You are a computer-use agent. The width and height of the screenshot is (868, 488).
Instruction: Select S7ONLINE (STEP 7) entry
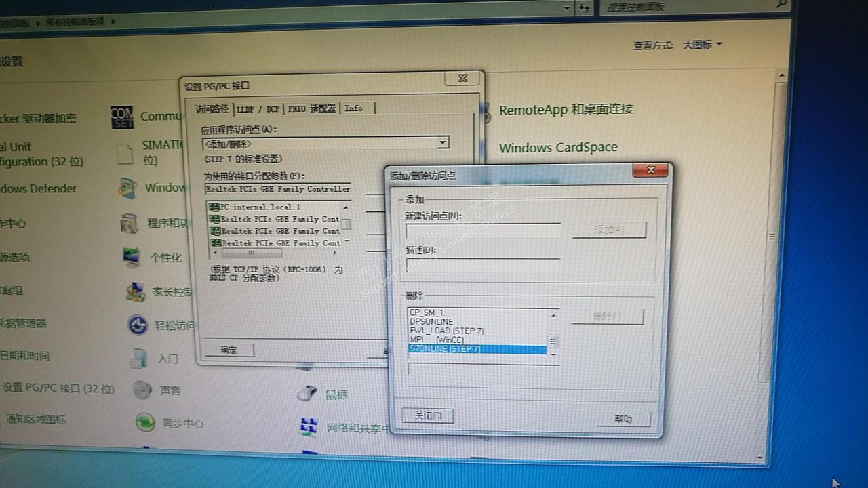click(477, 349)
